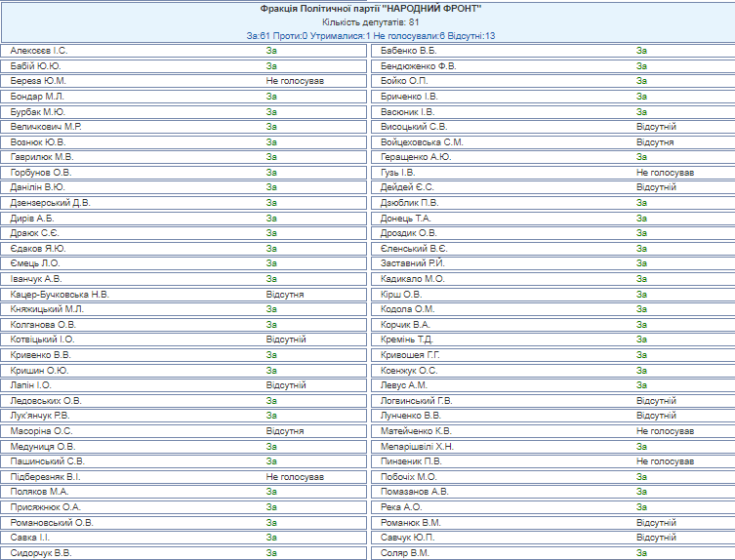Screen dimensions: 735x560
Task: Select deputy name Войцеховська С.М.
Action: click(423, 141)
